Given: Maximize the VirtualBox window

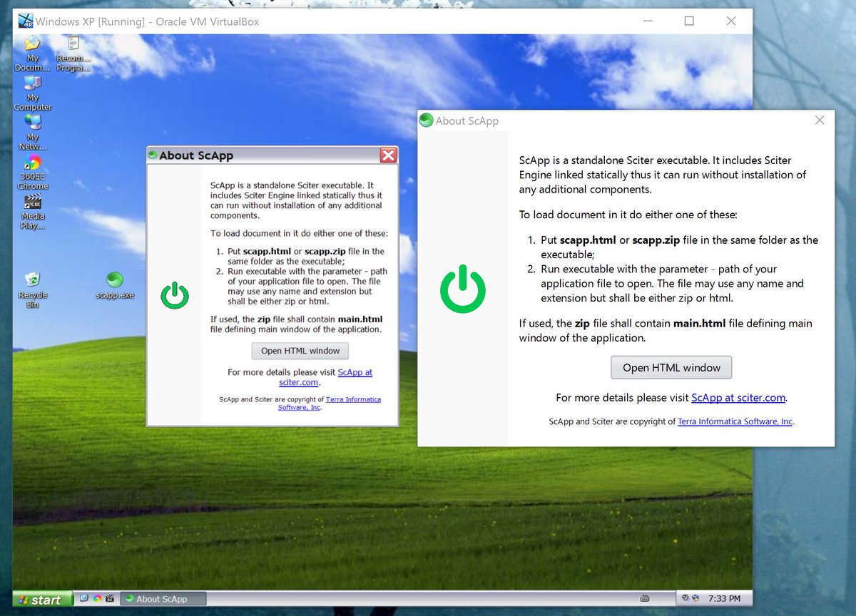Looking at the screenshot, I should (689, 21).
